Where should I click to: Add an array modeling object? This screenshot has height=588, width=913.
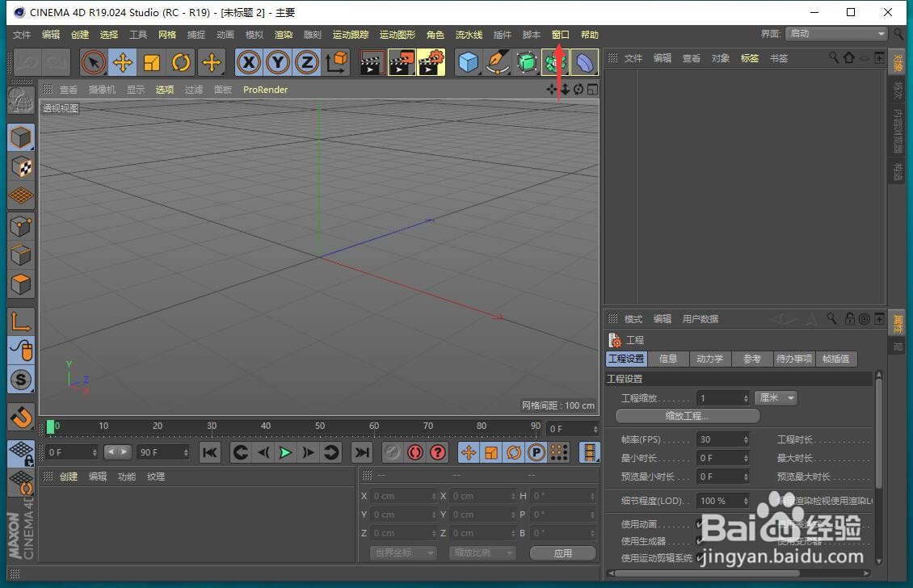point(556,62)
